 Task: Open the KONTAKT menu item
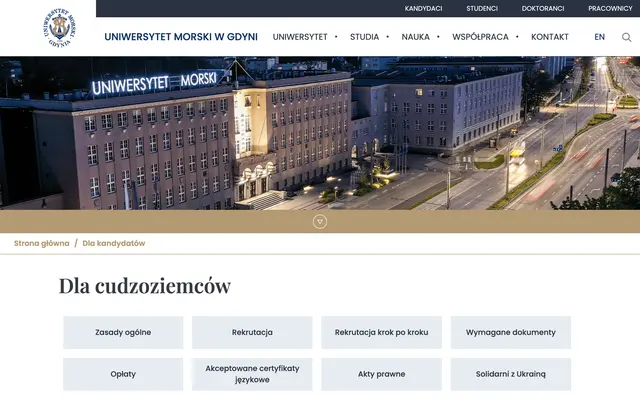(x=550, y=37)
